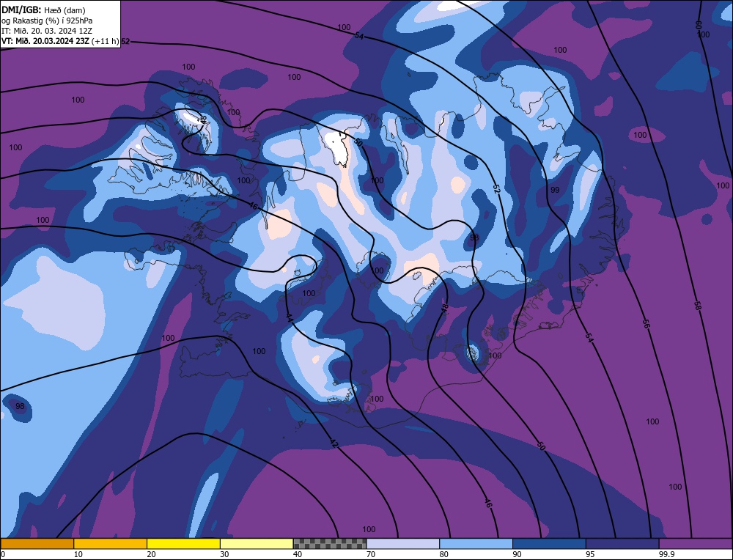Screen dimensions: 733x560
Task: Click the legend scale value '30'
Action: click(224, 554)
